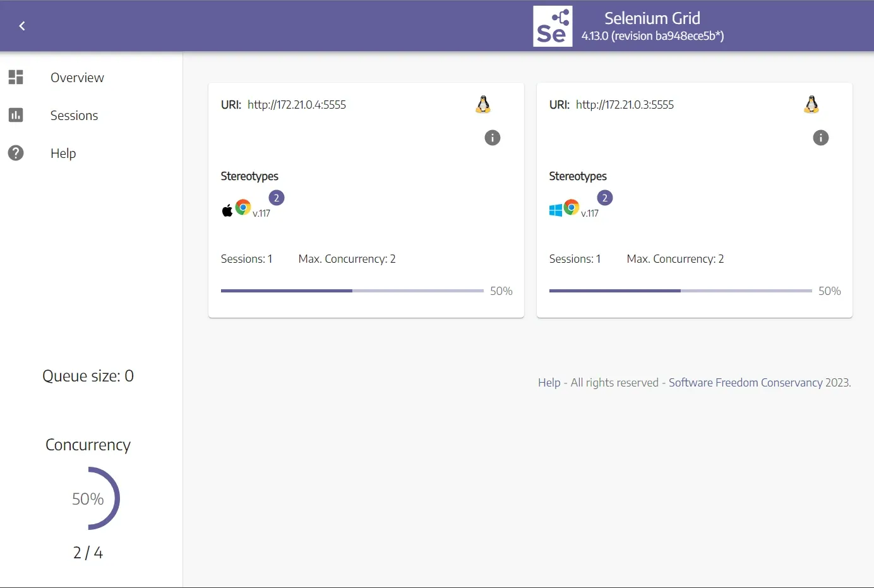The image size is (874, 588).
Task: Click the Linux penguin icon on node 172.21.0.4
Action: 483,104
